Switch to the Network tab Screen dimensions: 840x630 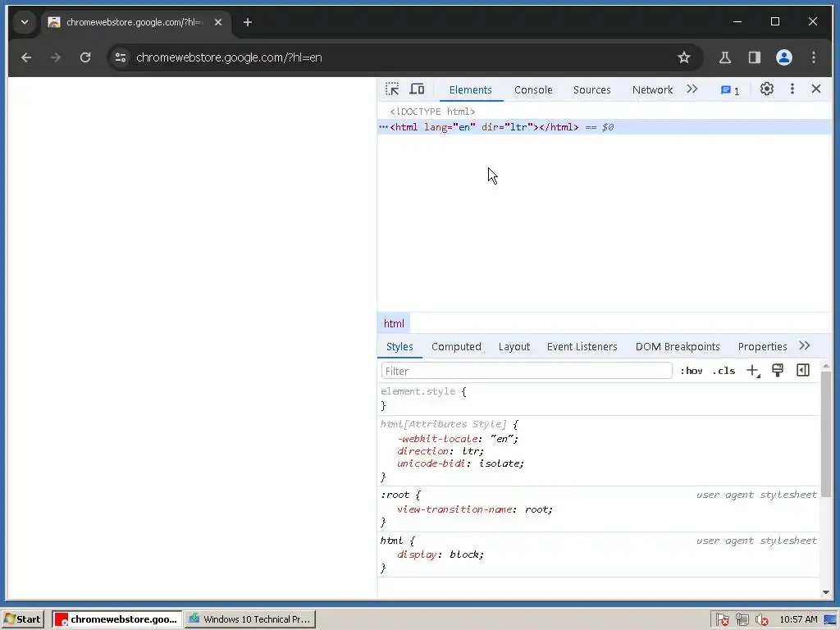click(x=652, y=90)
